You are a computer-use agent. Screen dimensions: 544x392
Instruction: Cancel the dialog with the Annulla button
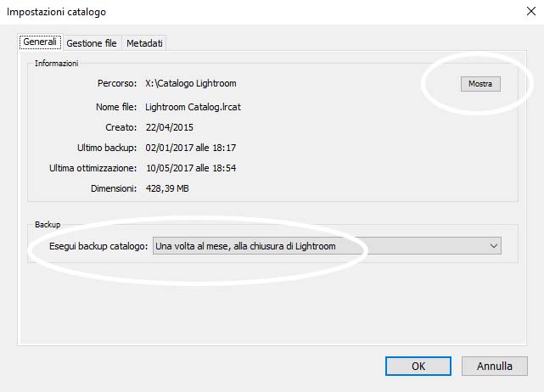[494, 366]
